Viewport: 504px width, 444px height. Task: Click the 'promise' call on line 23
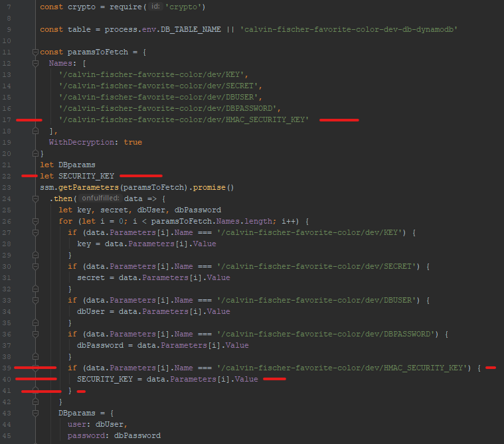click(x=209, y=187)
